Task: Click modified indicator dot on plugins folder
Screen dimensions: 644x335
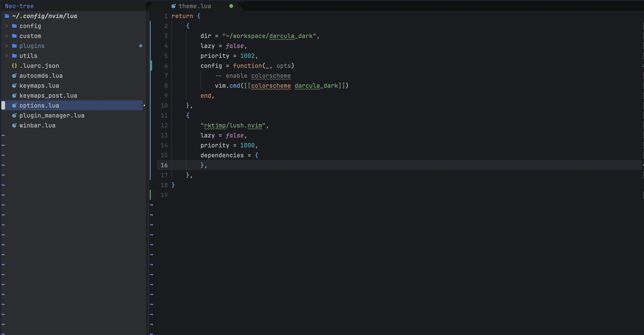Action: click(141, 46)
